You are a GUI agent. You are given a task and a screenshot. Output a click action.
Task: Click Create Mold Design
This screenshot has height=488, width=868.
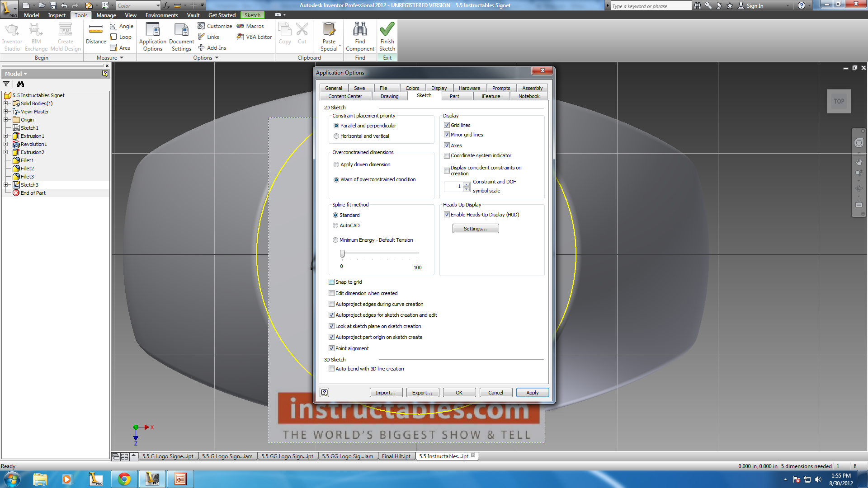click(x=66, y=37)
